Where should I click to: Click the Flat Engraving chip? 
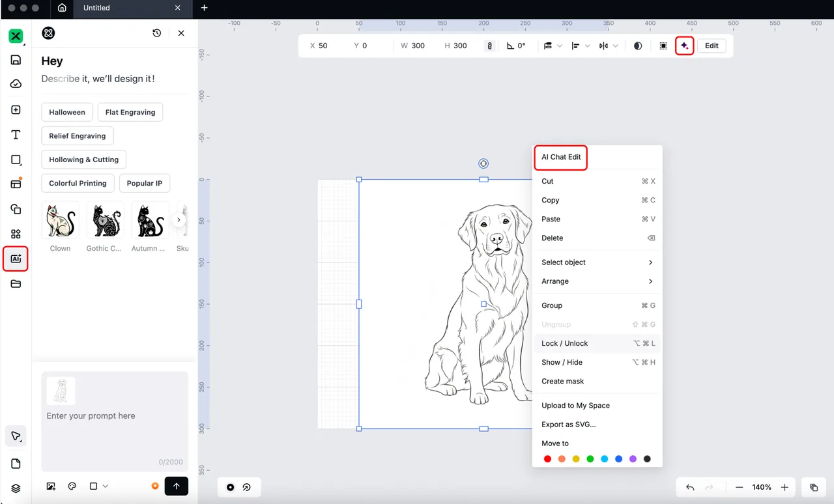(130, 112)
